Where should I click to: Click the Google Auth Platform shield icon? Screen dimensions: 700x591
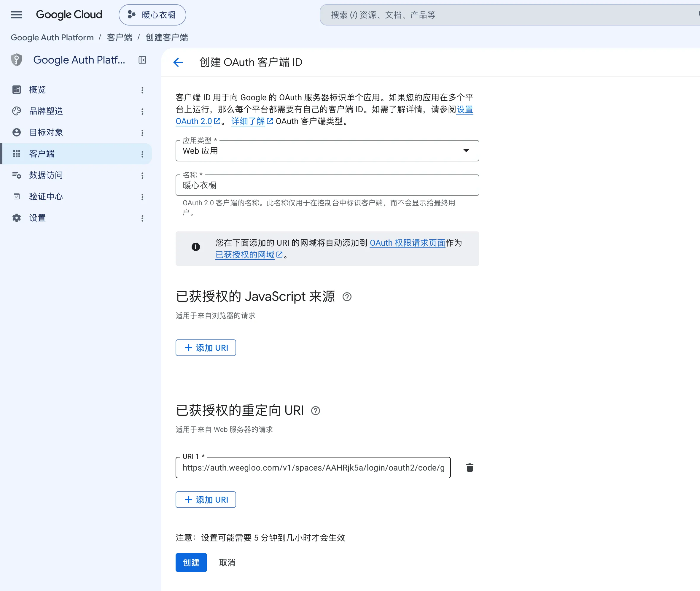pos(16,60)
